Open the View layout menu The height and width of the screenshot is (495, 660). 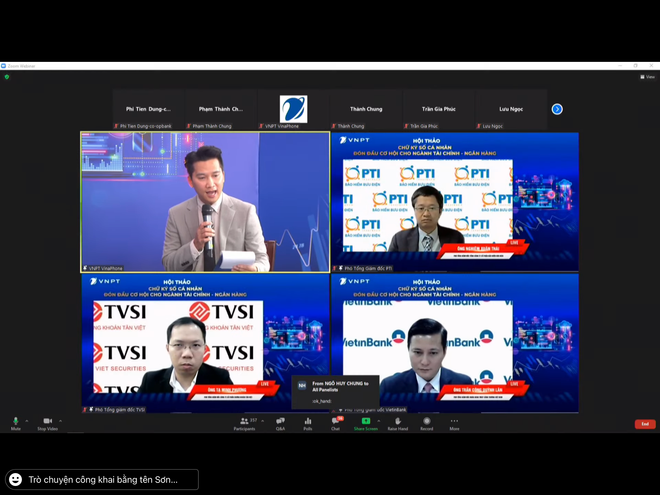pyautogui.click(x=648, y=76)
